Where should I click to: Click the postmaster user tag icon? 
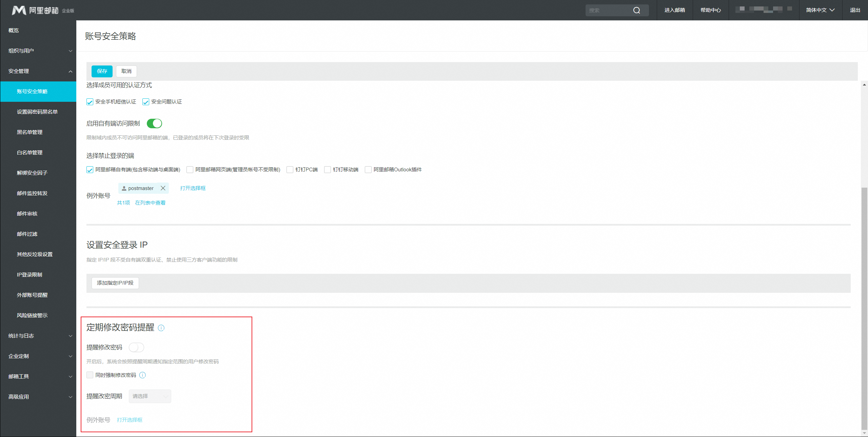[124, 188]
